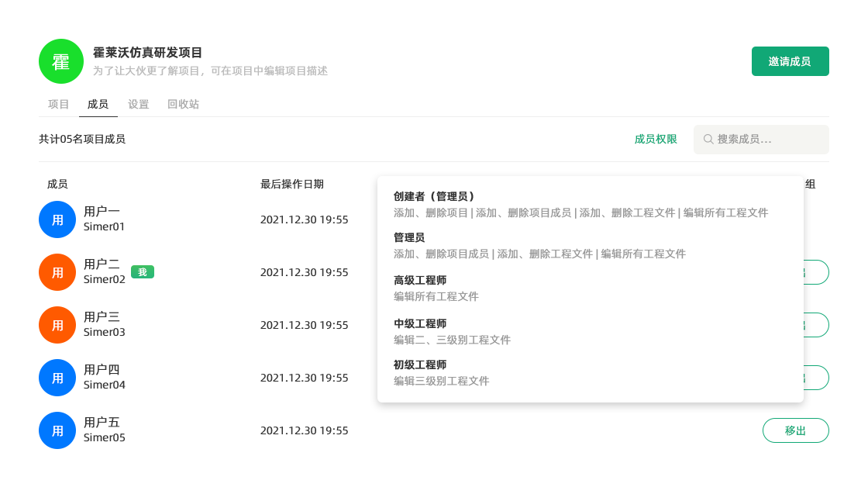Pick 初级工程师 in the role list
Screen dimensions: 868x494
coord(419,364)
